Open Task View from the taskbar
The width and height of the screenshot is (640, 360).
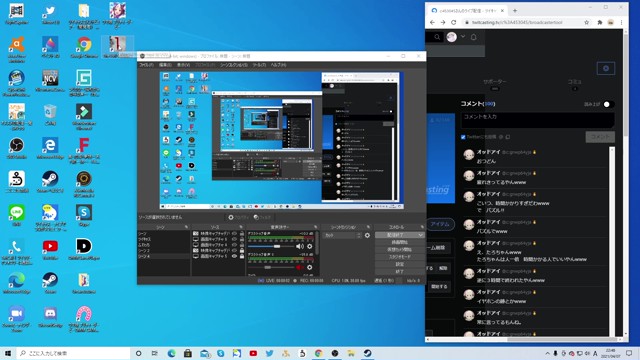tap(155, 353)
